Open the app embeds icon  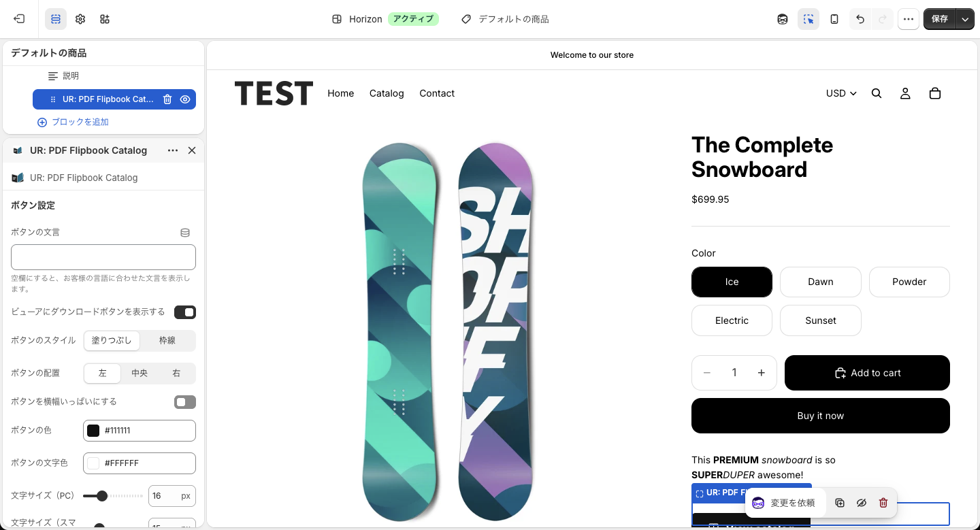click(105, 19)
